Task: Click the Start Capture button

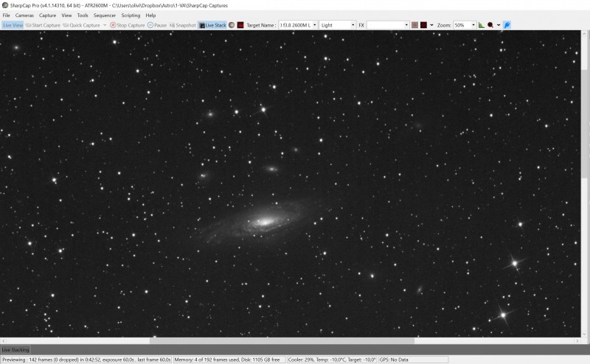Action: 43,25
